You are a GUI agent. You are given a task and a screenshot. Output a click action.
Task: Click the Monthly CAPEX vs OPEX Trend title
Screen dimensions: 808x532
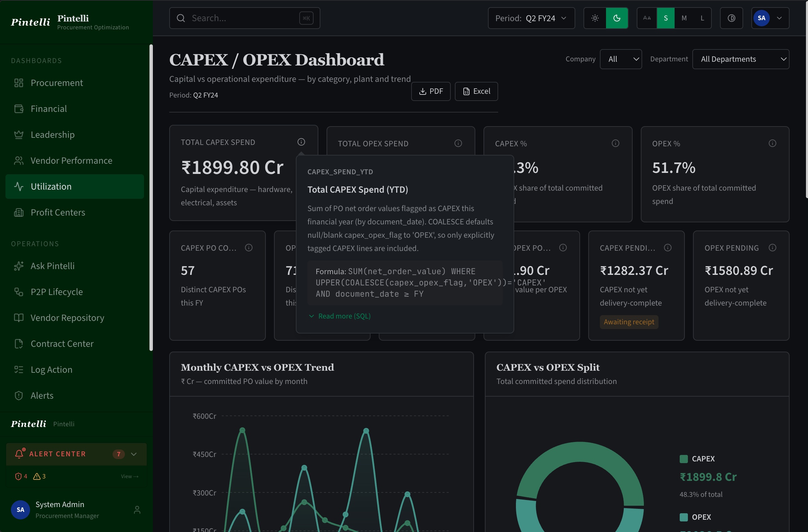257,367
